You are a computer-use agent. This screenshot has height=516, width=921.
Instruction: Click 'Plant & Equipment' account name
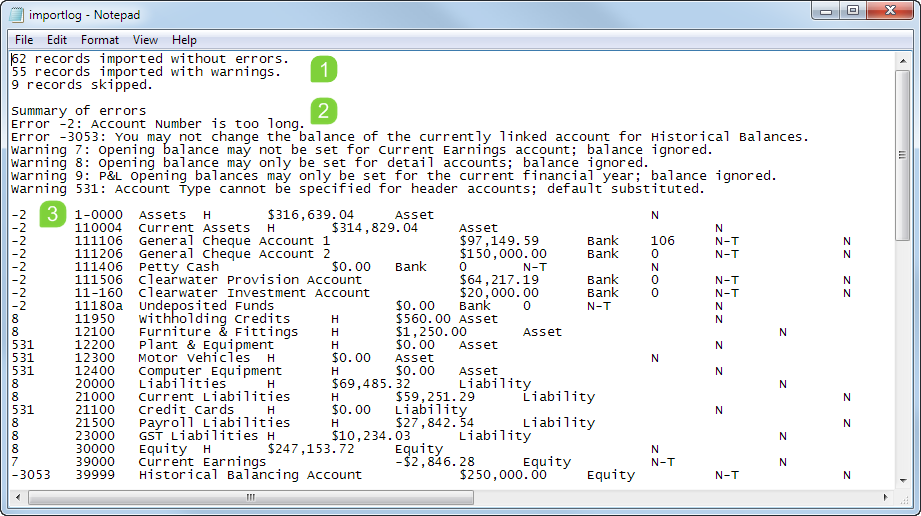206,344
